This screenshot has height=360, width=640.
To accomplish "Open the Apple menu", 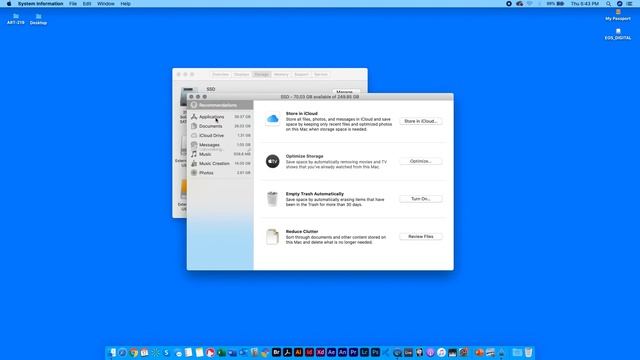I will coord(9,4).
